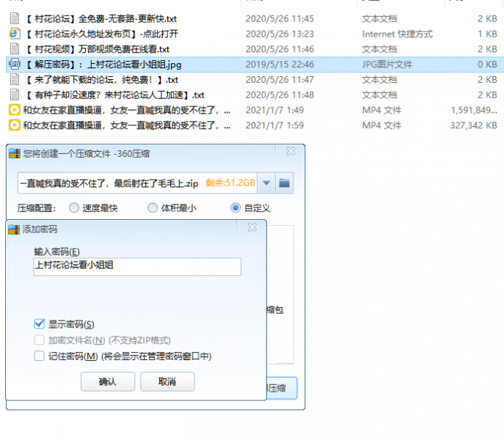Click the size value 327,342 KB

point(473,125)
